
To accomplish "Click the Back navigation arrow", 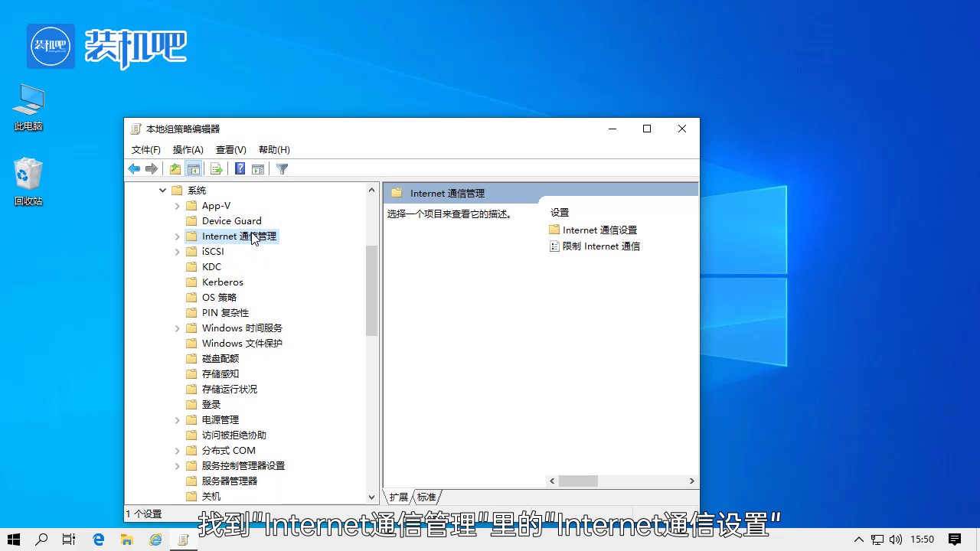I will tap(134, 168).
